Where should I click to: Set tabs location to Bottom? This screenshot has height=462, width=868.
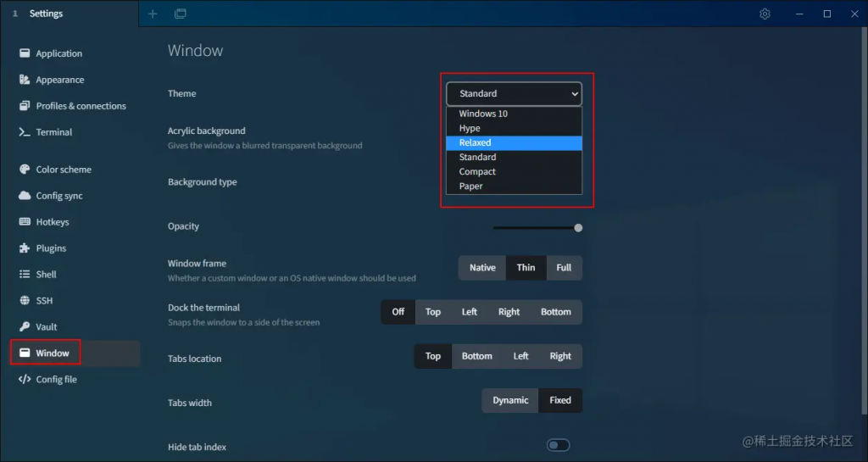pyautogui.click(x=476, y=356)
